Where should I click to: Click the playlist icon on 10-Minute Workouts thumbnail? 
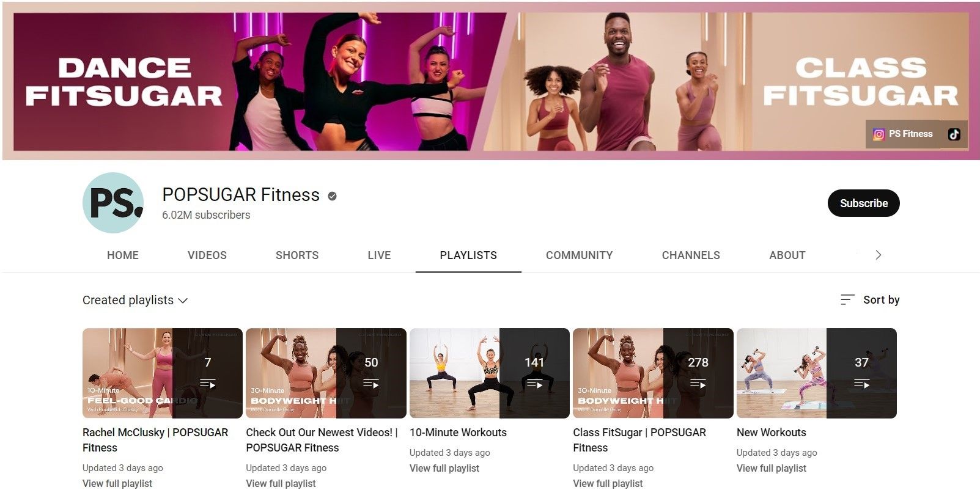[535, 384]
